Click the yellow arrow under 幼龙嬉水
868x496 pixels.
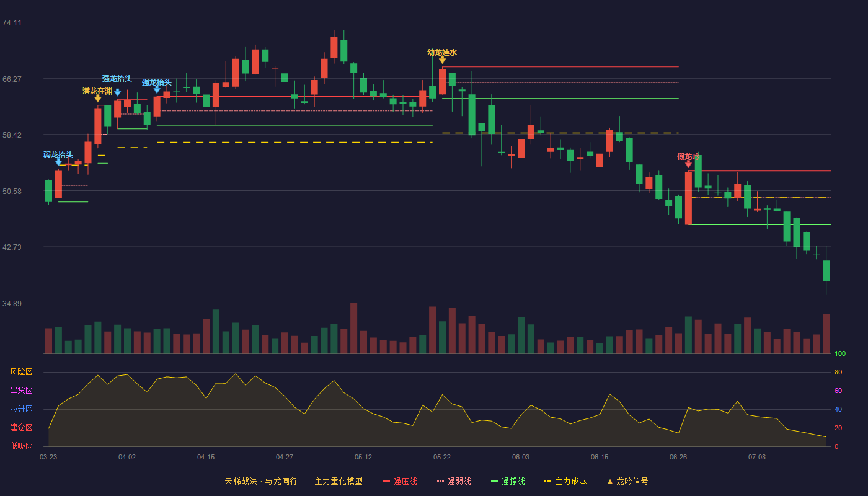tap(442, 60)
